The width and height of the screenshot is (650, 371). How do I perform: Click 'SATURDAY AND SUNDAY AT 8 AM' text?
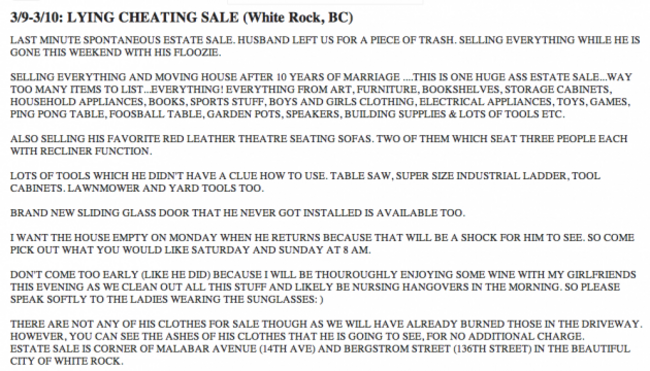tap(281, 250)
